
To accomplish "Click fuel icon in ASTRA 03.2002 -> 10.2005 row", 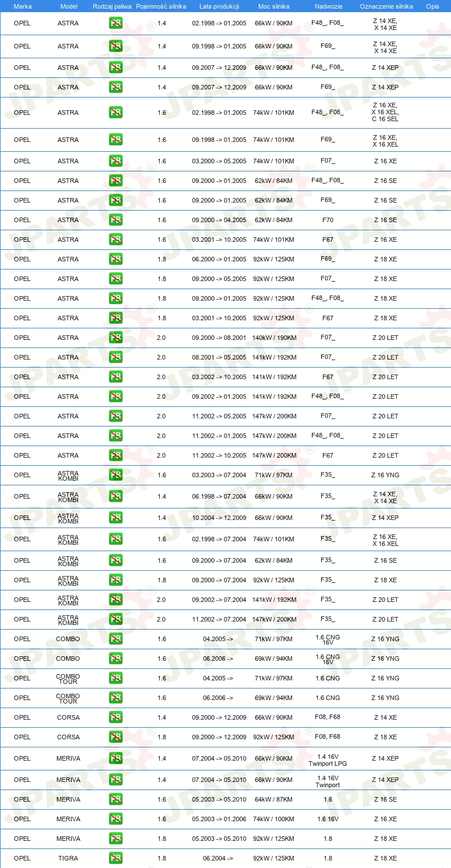I will [x=115, y=377].
